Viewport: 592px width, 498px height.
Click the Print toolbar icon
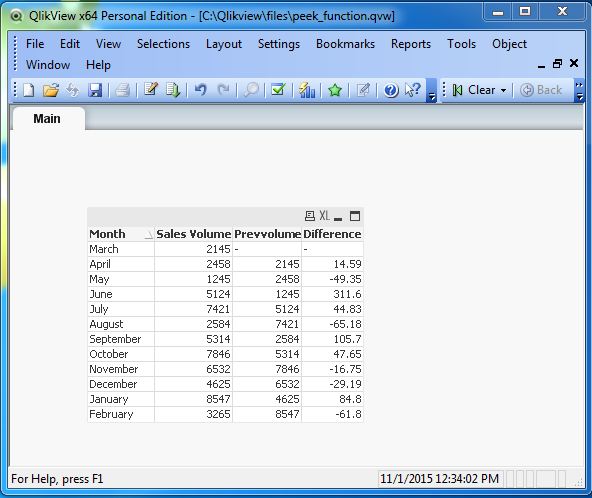(x=122, y=90)
